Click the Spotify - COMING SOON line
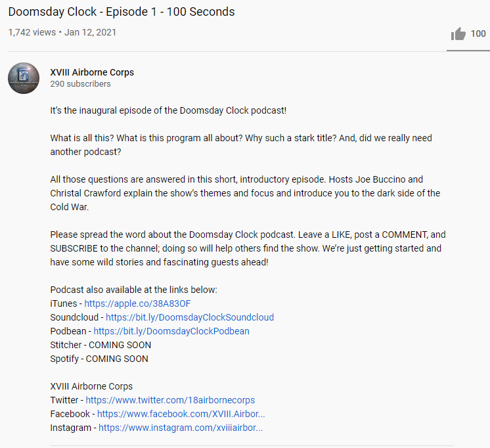 [x=99, y=359]
